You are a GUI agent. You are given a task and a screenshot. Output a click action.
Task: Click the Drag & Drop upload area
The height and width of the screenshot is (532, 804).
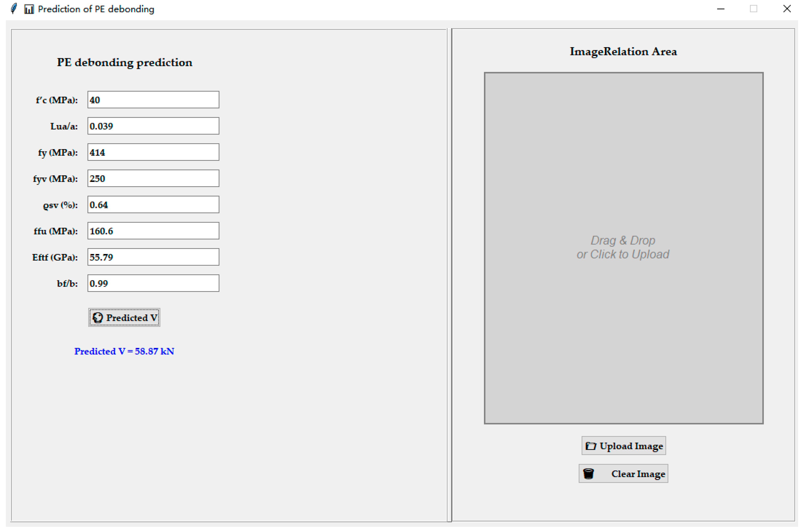click(x=623, y=248)
